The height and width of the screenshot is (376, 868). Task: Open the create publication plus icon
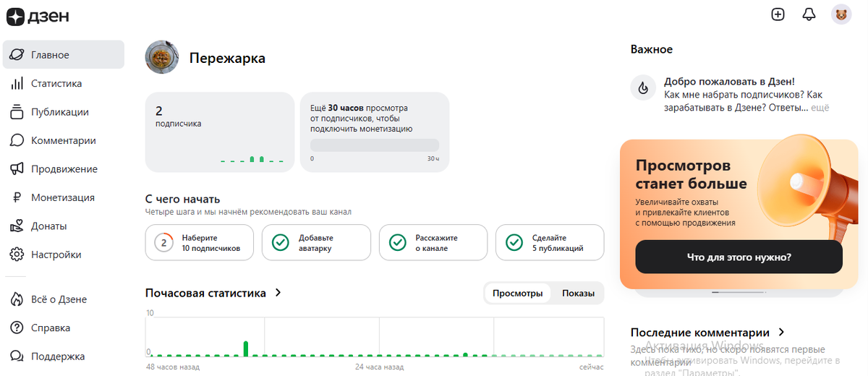(x=778, y=14)
